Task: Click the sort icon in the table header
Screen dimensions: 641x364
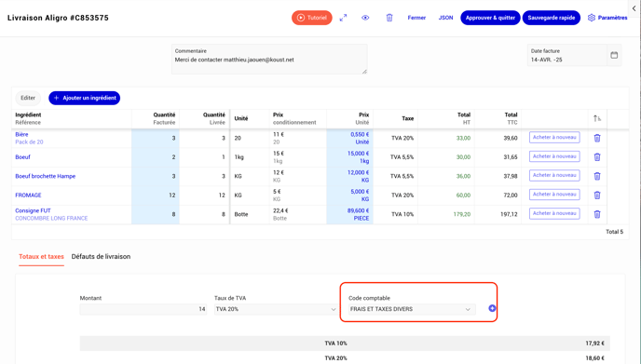Action: pos(597,118)
